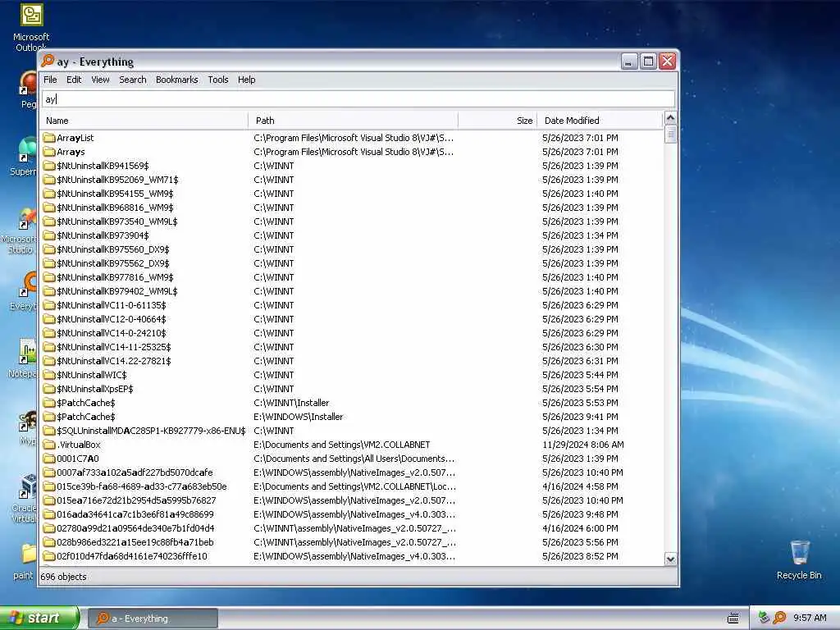Screen dimensions: 840x630
Task: Click the scrollbar up arrow in results
Action: point(670,118)
